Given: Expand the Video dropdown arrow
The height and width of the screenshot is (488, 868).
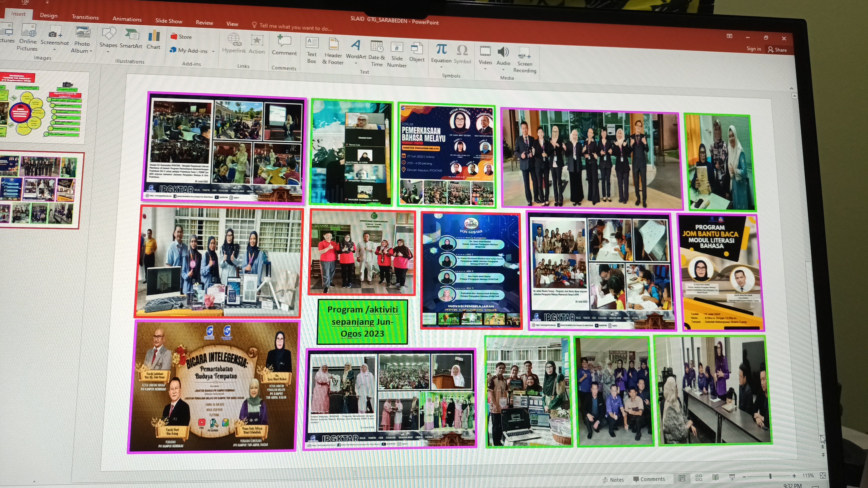Looking at the screenshot, I should coord(485,69).
